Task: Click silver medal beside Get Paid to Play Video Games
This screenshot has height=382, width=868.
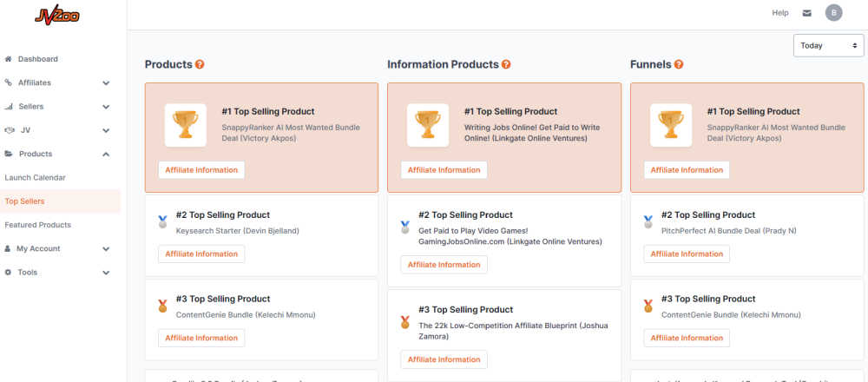Action: [405, 227]
